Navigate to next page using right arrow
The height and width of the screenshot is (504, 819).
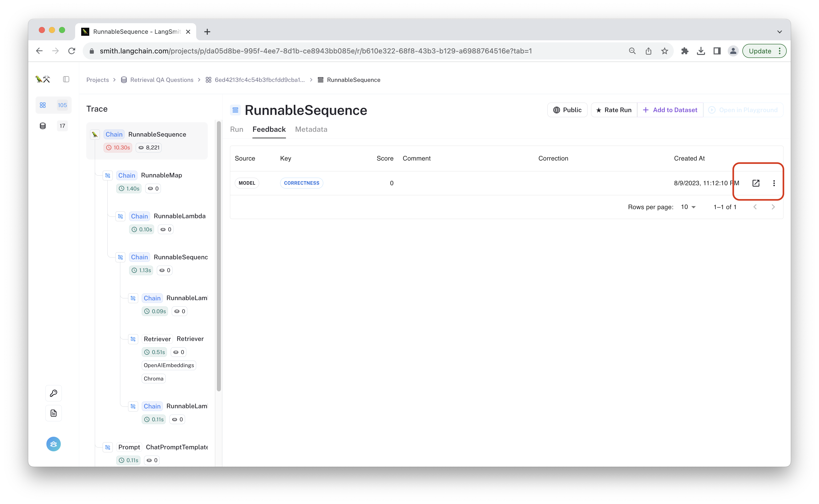(773, 207)
